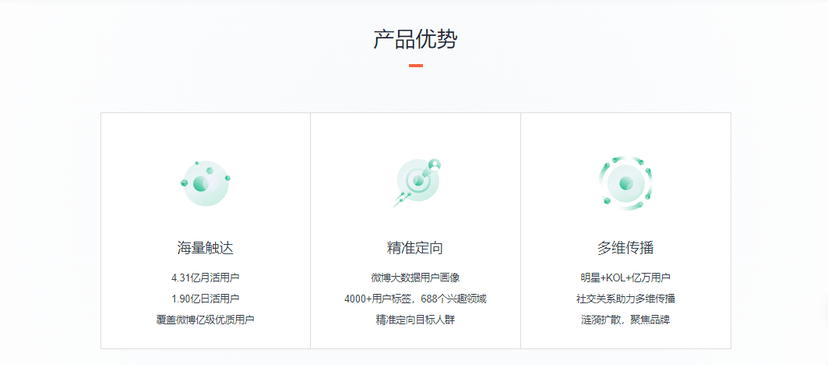
Task: Click the text 覆盖微博亿级优质用户
Action: (x=205, y=320)
